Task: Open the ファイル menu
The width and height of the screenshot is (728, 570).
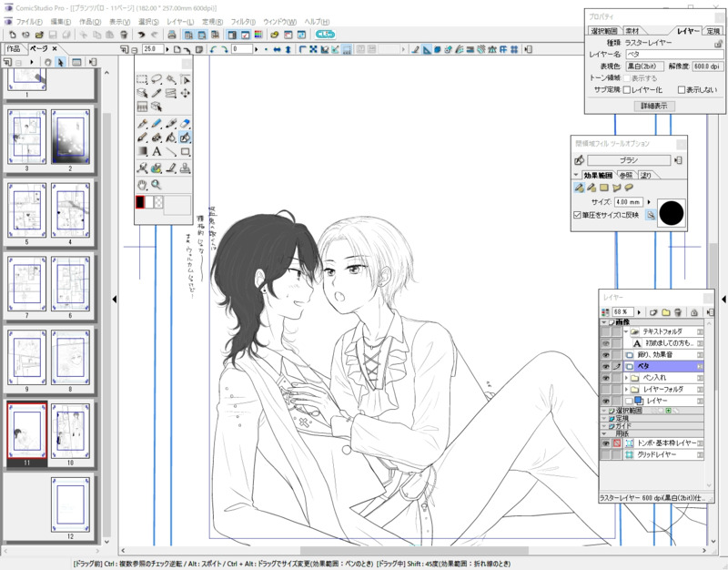Action: [x=28, y=22]
